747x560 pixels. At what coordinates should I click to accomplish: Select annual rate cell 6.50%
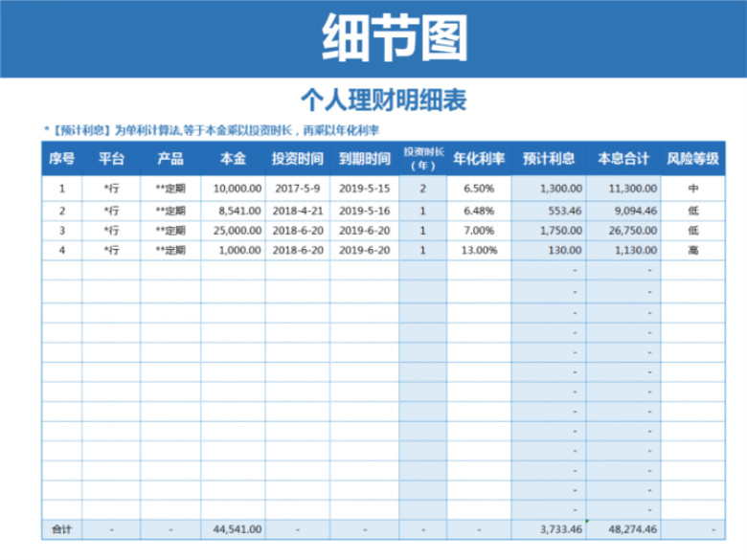pos(479,189)
